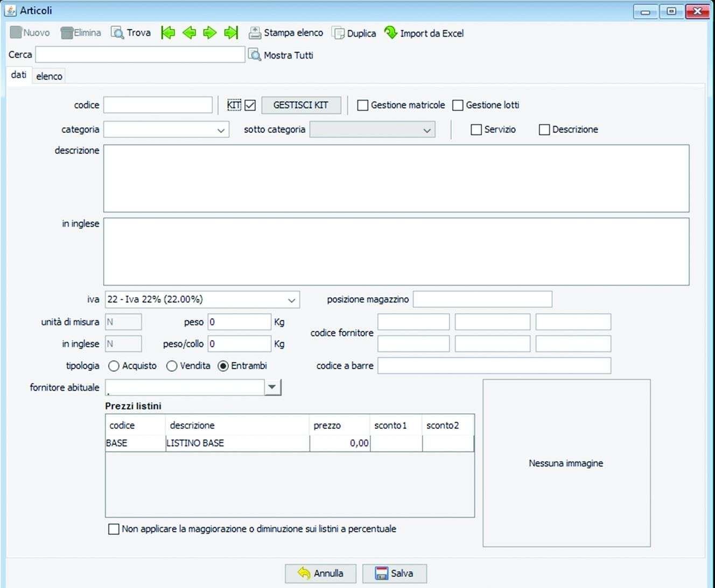
Task: Tick the Servizio checkbox
Action: coord(476,130)
